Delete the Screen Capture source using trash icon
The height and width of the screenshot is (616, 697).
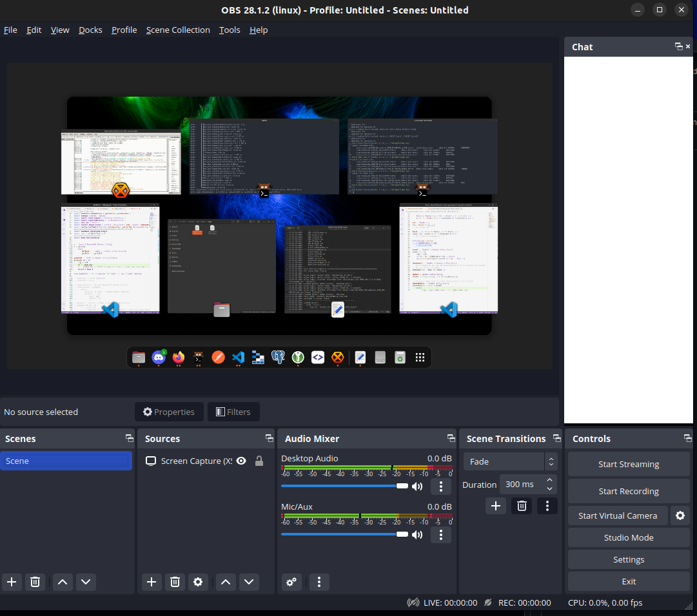pyautogui.click(x=175, y=582)
